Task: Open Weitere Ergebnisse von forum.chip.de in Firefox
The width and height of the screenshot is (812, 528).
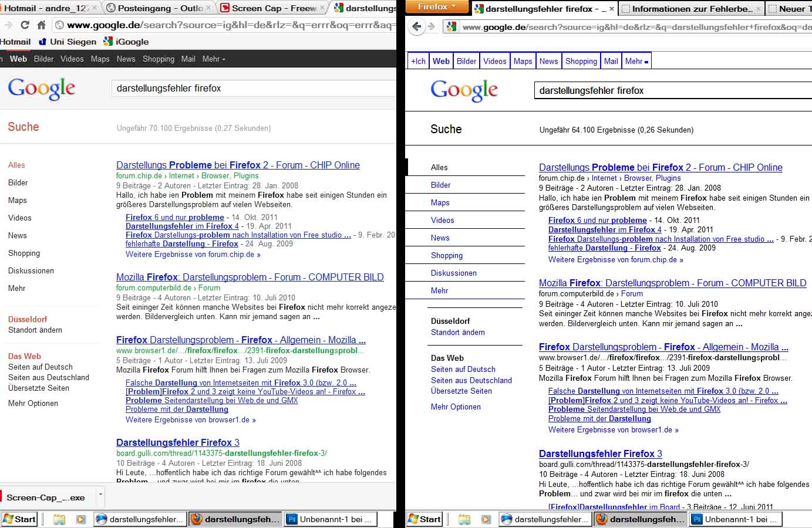Action: coord(616,259)
